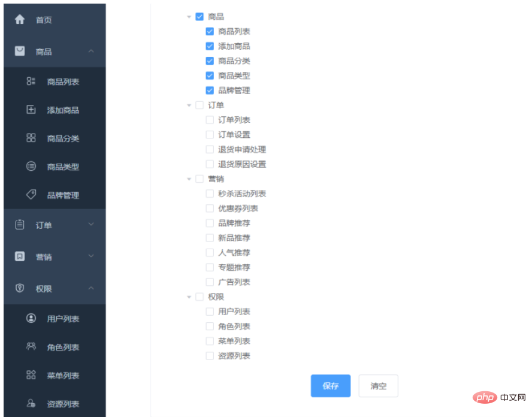Click the 品牌管理 tag icon
The image size is (532, 417).
[31, 194]
